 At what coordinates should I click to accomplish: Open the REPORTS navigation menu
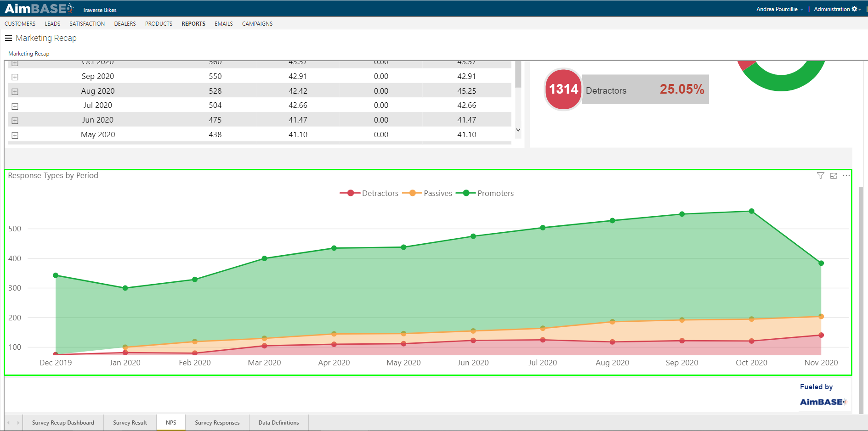pyautogui.click(x=193, y=23)
